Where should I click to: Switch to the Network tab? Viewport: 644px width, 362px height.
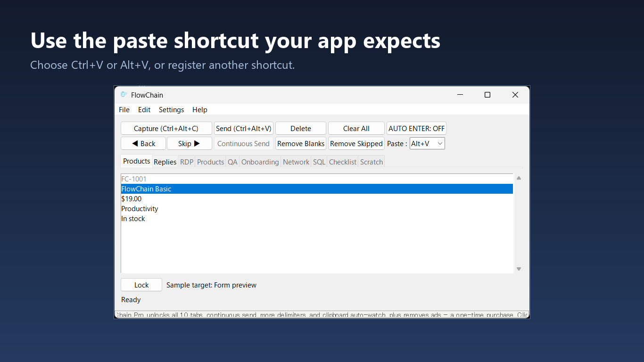pyautogui.click(x=296, y=162)
